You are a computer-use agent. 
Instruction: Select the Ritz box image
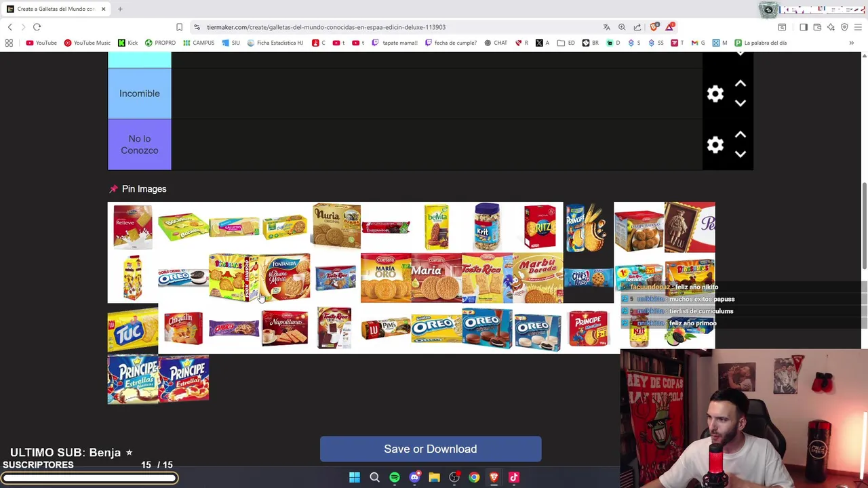click(x=538, y=227)
